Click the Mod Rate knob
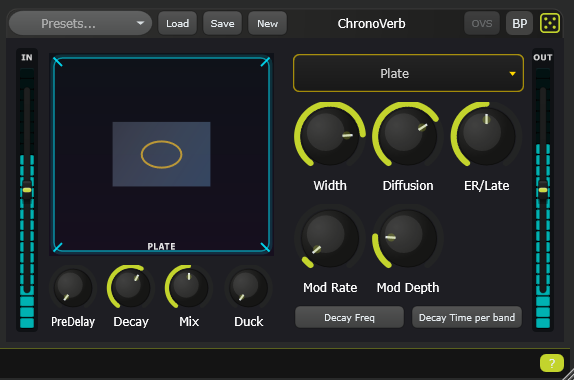The height and width of the screenshot is (380, 574). (x=330, y=238)
